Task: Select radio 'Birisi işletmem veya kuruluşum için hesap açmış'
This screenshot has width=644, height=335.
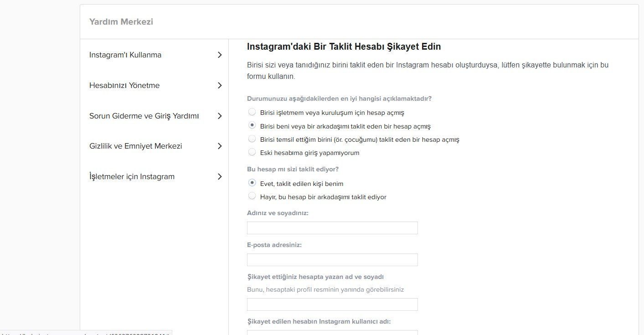Action: (252, 112)
